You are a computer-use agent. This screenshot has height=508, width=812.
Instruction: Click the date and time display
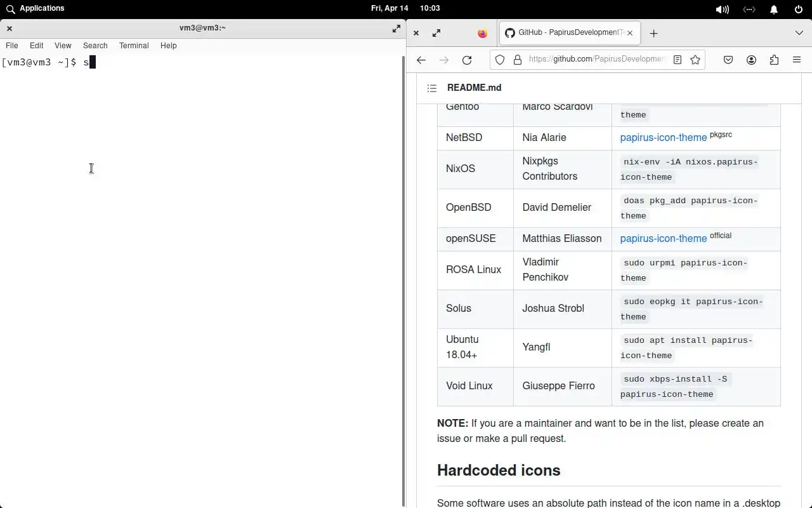(405, 8)
